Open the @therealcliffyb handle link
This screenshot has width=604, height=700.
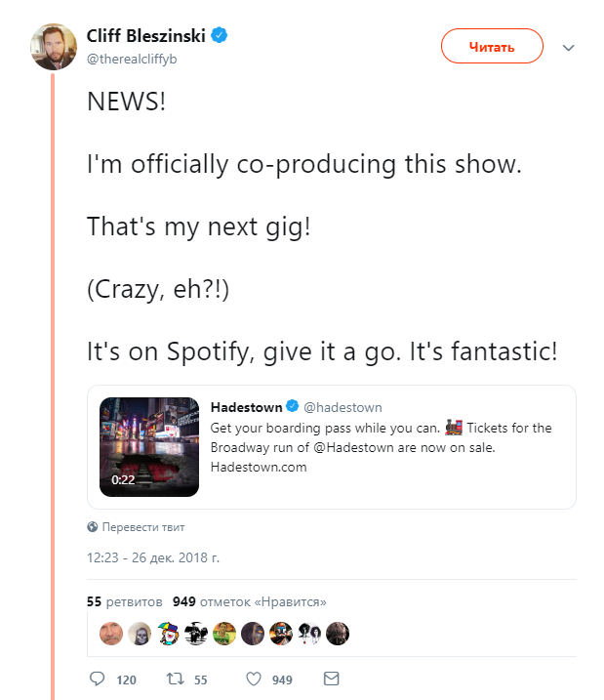(x=132, y=59)
